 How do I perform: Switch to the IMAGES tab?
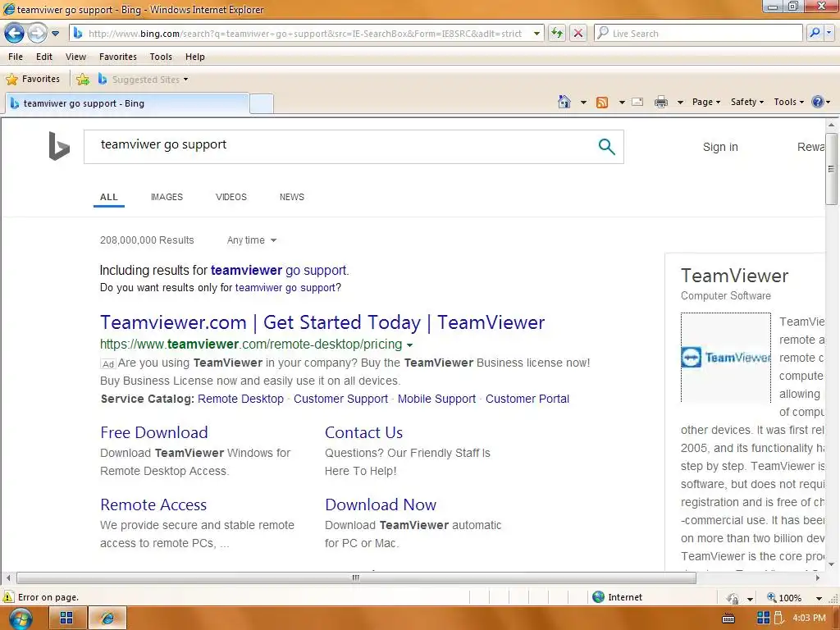point(167,197)
